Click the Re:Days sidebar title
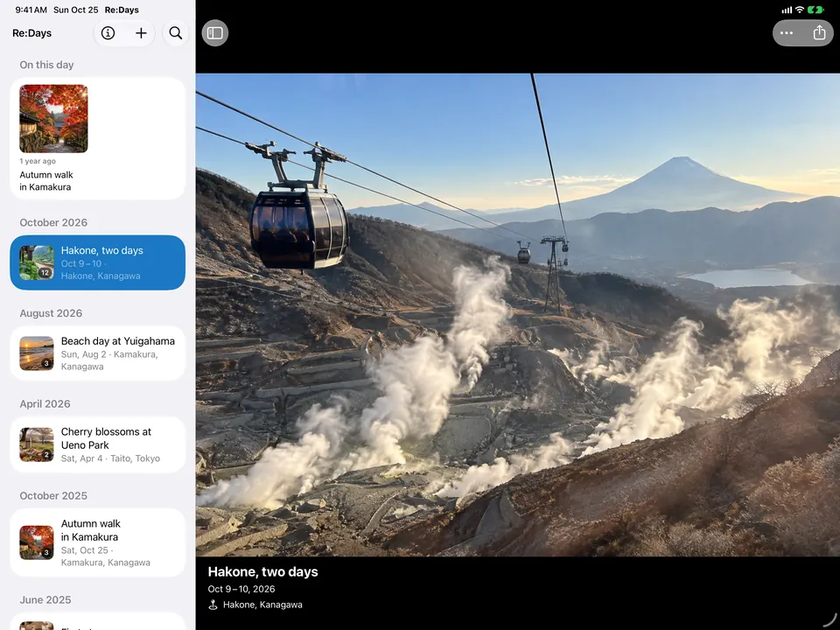The image size is (840, 630). click(x=32, y=33)
